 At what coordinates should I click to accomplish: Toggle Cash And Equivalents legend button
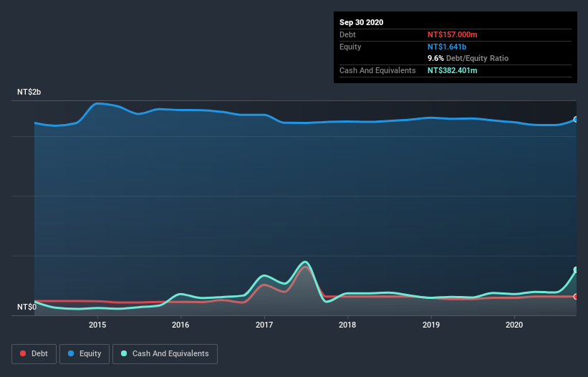[165, 354]
